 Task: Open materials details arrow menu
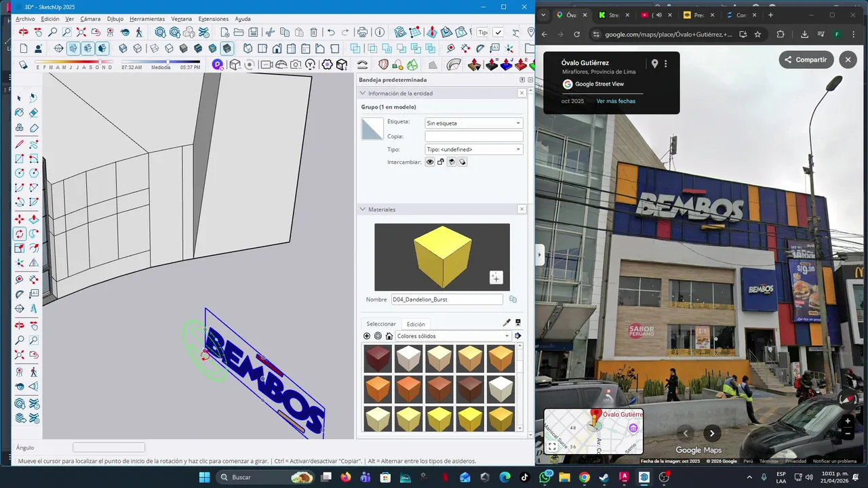(518, 336)
